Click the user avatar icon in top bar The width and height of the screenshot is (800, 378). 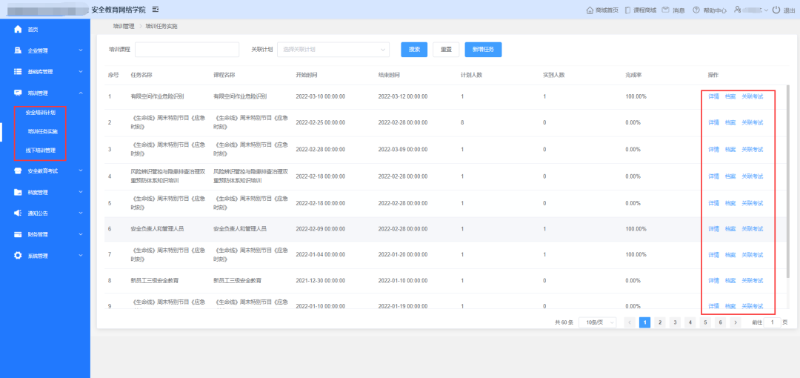pyautogui.click(x=737, y=10)
